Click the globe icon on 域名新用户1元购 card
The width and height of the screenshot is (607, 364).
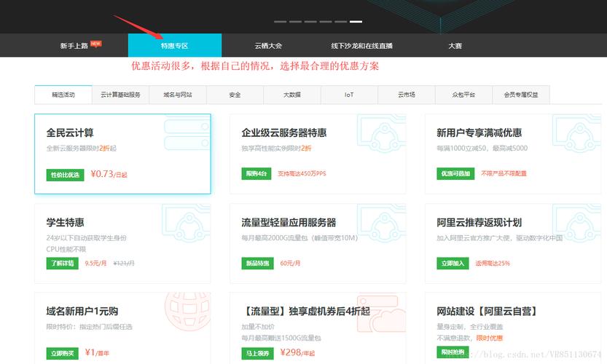pos(188,312)
